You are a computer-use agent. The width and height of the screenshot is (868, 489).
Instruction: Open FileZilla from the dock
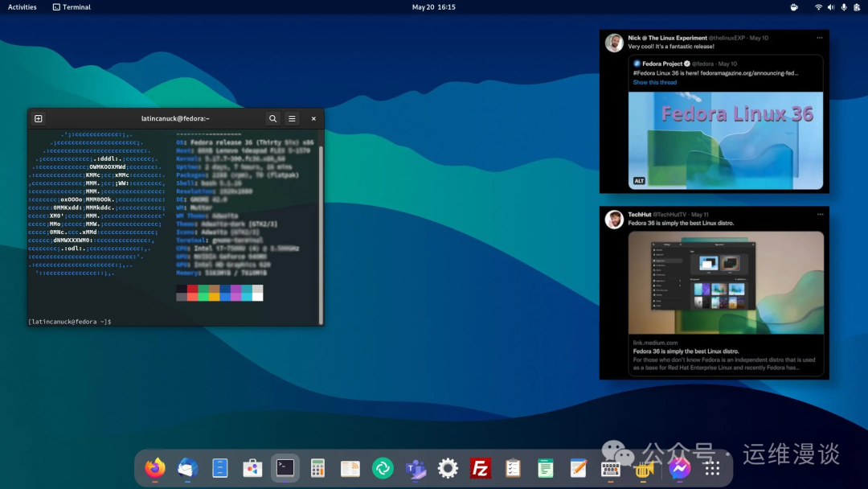[x=481, y=467]
